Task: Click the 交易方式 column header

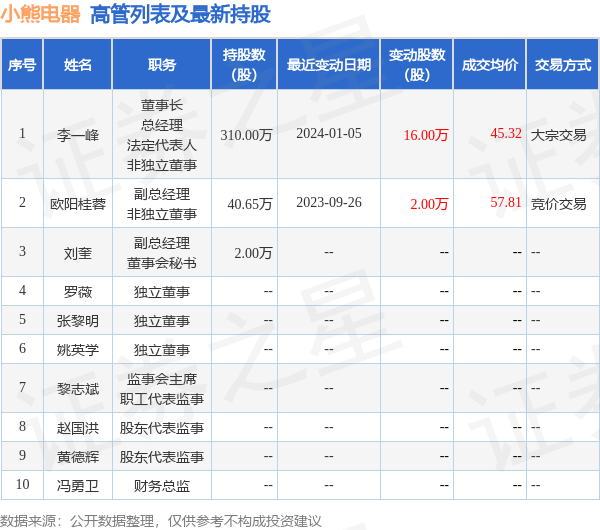Action: [563, 65]
